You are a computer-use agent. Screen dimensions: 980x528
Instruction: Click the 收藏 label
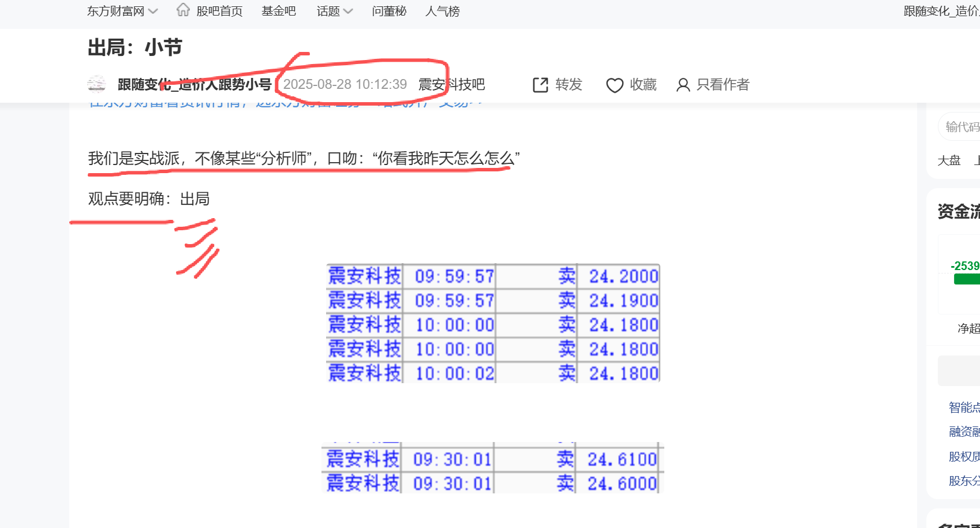643,84
